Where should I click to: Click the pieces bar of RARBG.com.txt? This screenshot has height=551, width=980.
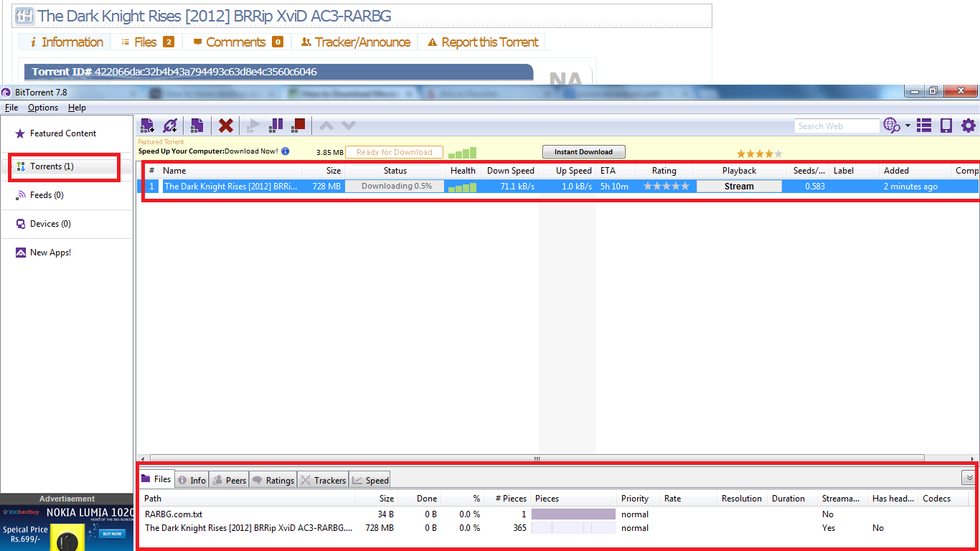573,514
